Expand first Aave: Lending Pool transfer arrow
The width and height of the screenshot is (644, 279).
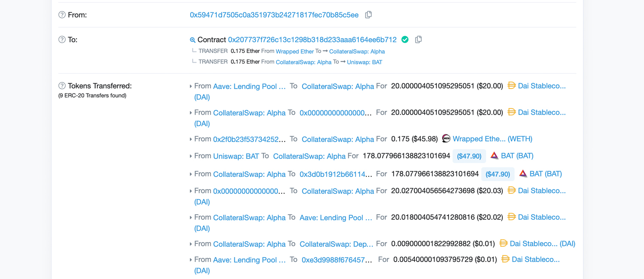(191, 86)
